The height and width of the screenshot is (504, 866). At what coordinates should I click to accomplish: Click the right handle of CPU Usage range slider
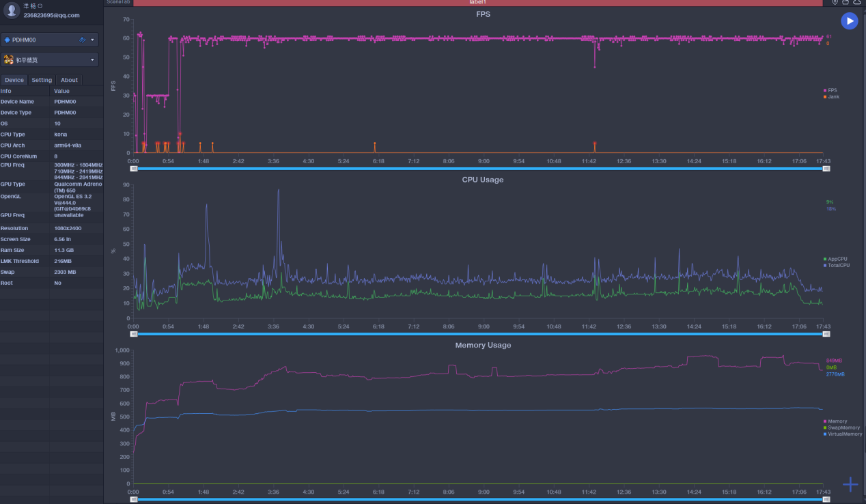826,334
